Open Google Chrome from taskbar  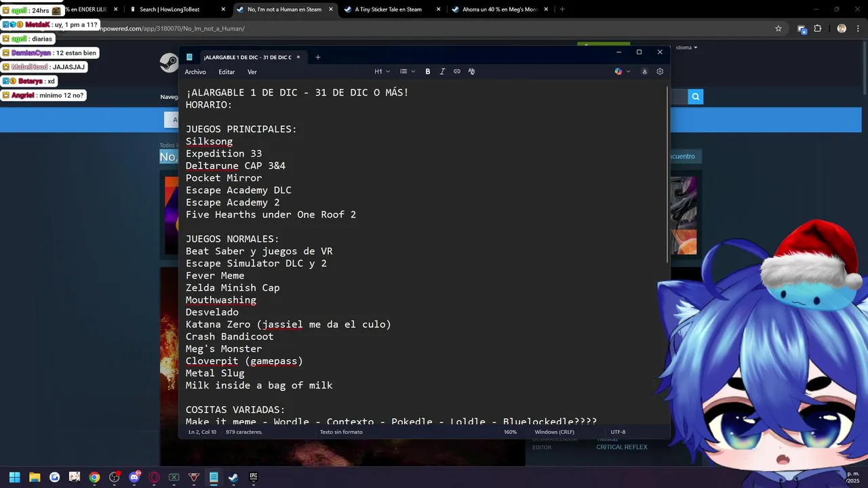[94, 477]
